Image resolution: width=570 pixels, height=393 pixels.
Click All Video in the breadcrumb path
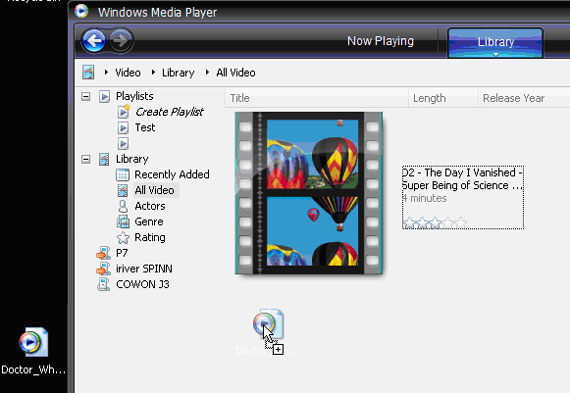click(236, 73)
